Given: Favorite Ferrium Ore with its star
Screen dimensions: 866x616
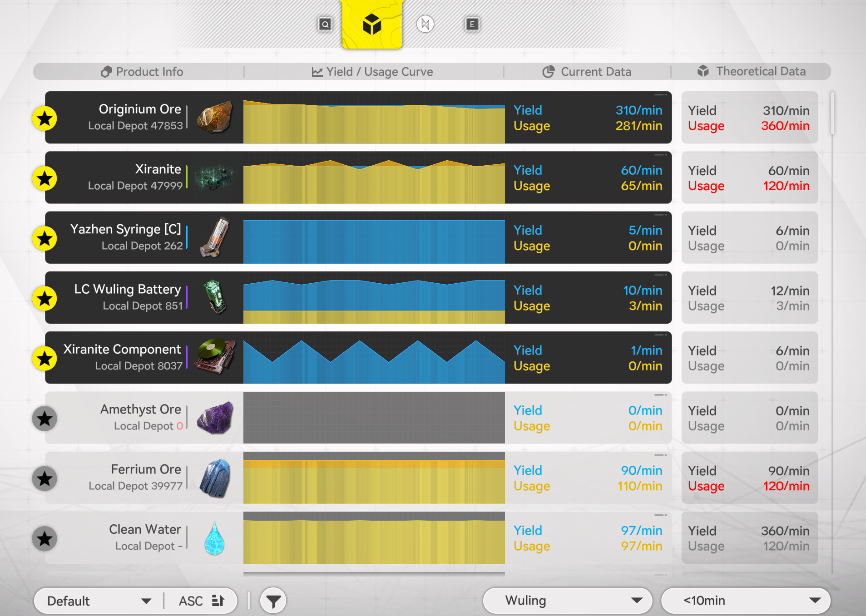Looking at the screenshot, I should tap(45, 478).
